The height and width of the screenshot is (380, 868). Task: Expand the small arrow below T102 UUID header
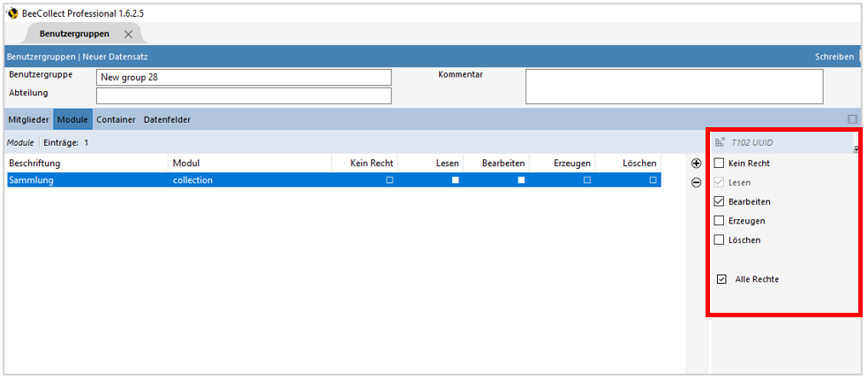[856, 149]
